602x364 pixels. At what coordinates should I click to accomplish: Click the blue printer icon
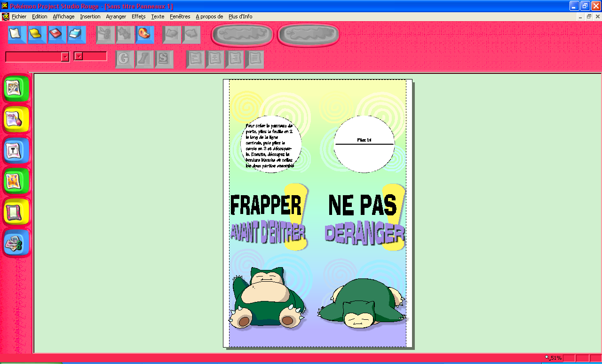76,34
